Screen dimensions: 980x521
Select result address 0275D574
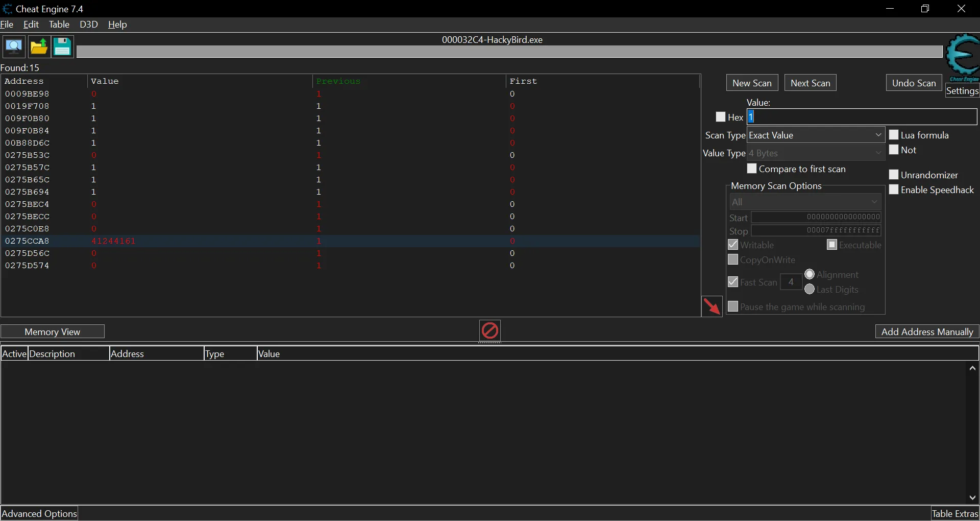[27, 266]
